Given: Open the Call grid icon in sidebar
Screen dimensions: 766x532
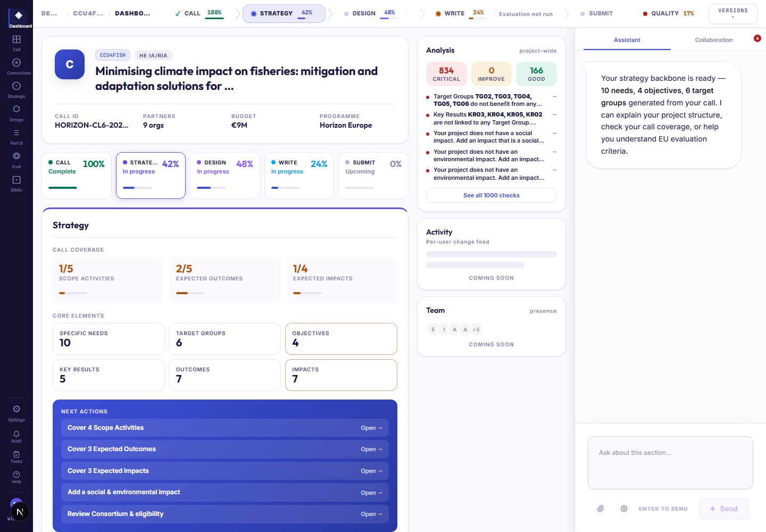Looking at the screenshot, I should tap(16, 39).
